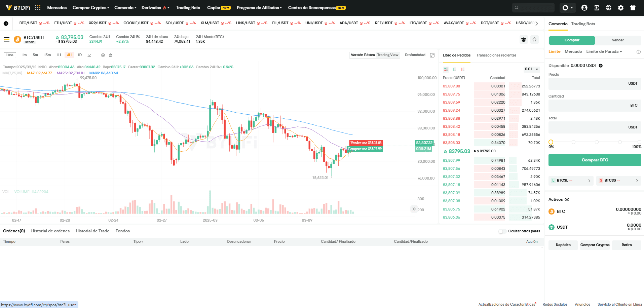Select 15m timeframe
Viewport: 644px width, 308px height.
click(47, 55)
